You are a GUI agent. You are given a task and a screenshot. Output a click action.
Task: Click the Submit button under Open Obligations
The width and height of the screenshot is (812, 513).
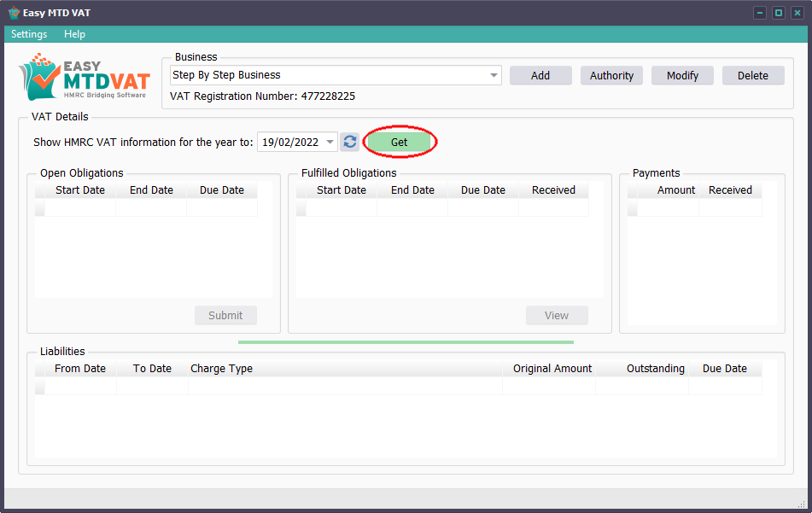225,315
